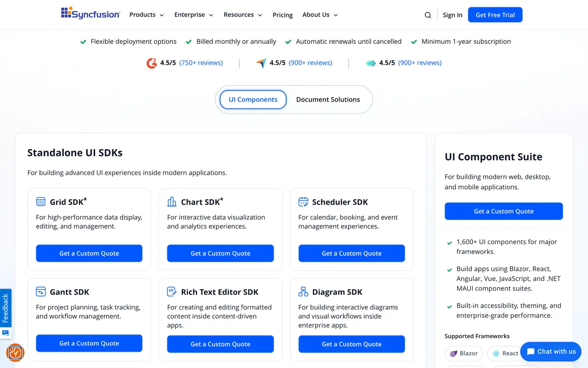Click the Rich Text Editor SDK heading
Viewport: 588px width, 368px height.
(x=220, y=292)
